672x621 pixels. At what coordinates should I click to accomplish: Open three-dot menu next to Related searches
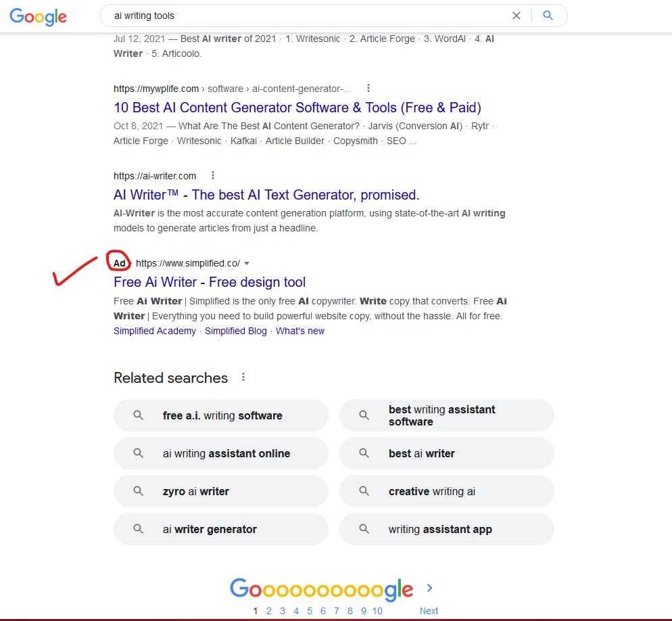click(243, 377)
